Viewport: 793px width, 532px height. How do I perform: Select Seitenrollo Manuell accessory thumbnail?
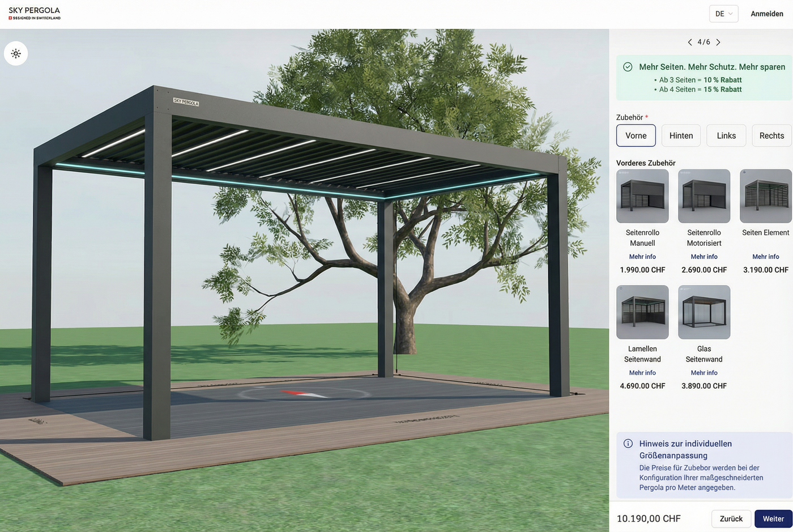642,196
